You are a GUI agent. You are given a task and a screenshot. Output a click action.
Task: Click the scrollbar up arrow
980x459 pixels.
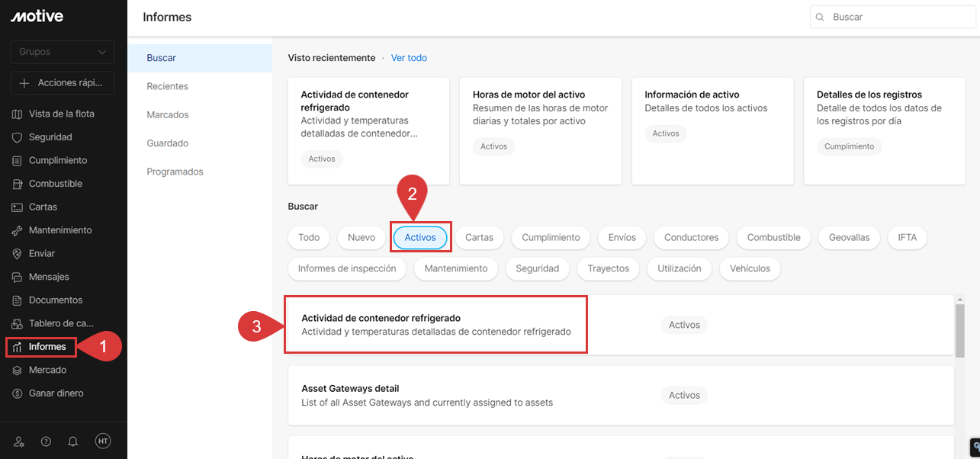960,300
